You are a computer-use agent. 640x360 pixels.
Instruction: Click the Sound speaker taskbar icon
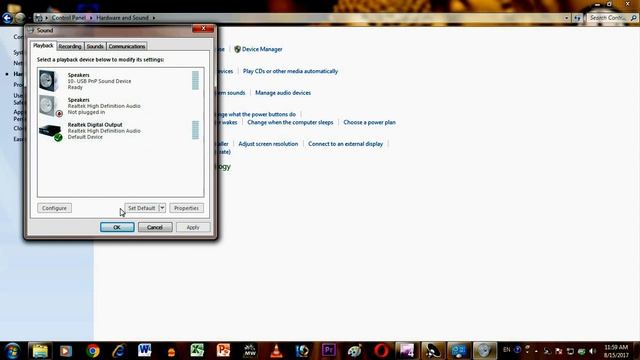coord(484,350)
